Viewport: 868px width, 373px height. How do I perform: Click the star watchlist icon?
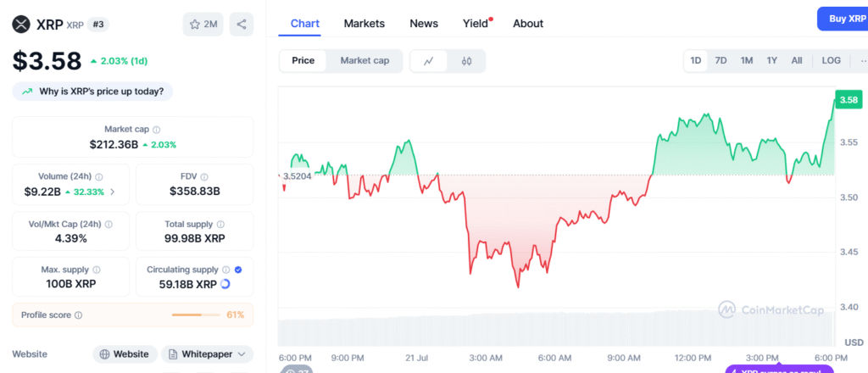[x=194, y=25]
